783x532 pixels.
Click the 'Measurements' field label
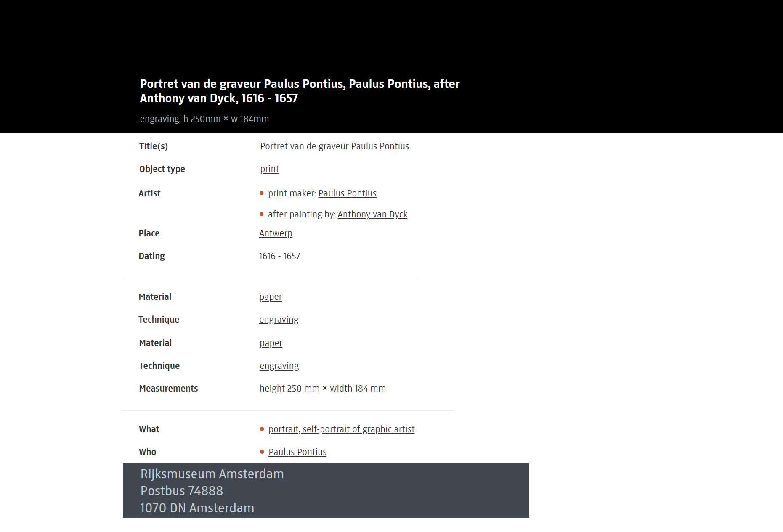168,389
